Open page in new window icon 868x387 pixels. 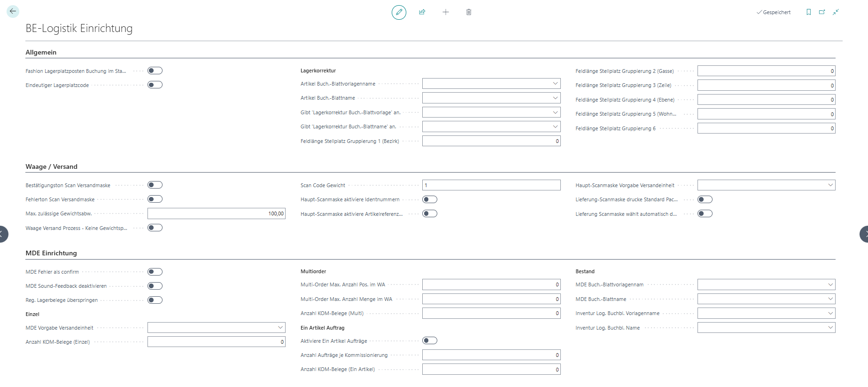coord(822,12)
